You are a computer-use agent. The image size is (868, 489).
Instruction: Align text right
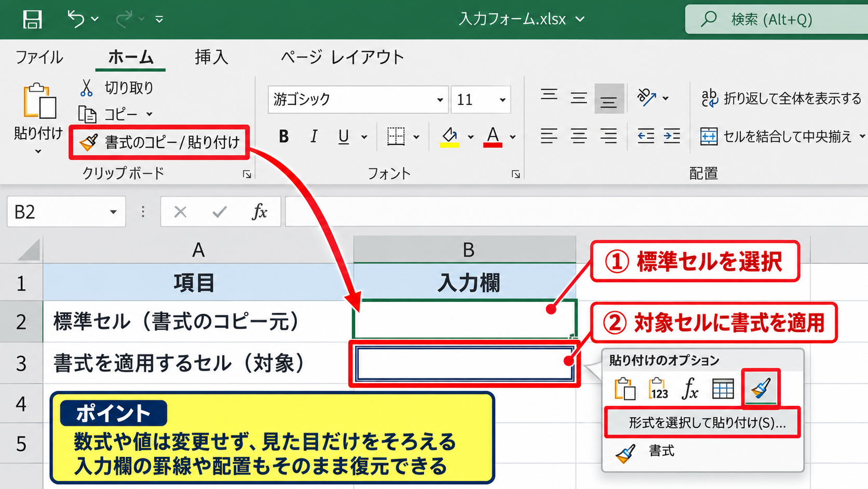(609, 136)
